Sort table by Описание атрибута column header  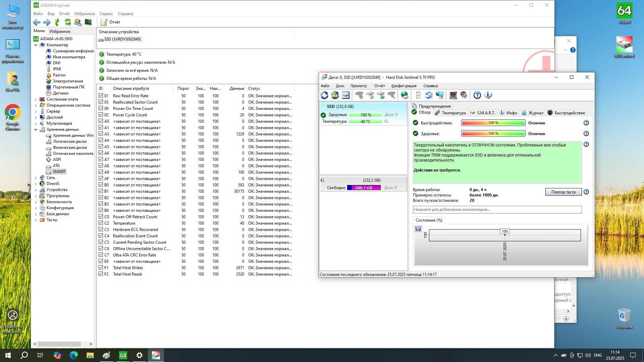point(142,88)
